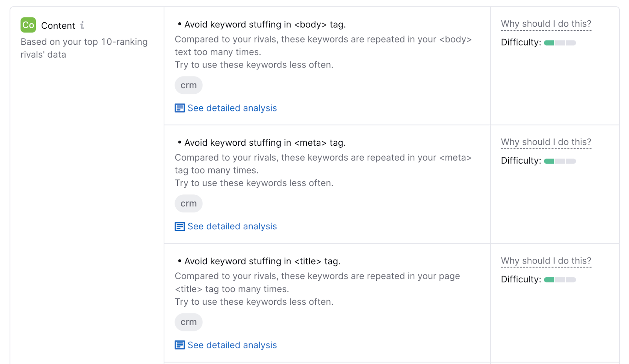This screenshot has height=364, width=629.
Task: Click the green Co Content category icon
Action: [x=28, y=25]
